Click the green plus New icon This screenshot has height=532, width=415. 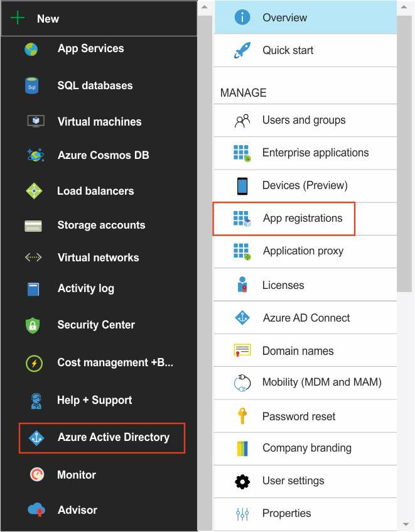click(18, 18)
